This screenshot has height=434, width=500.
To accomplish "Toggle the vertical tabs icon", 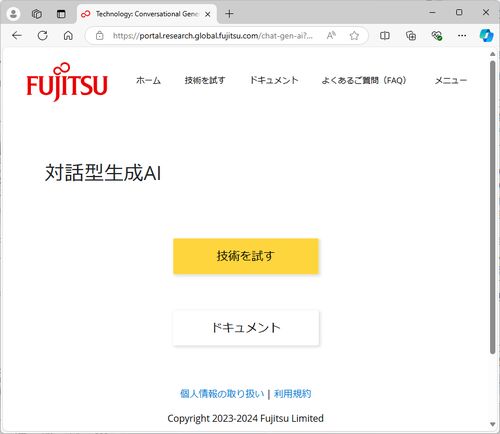I will [x=61, y=14].
